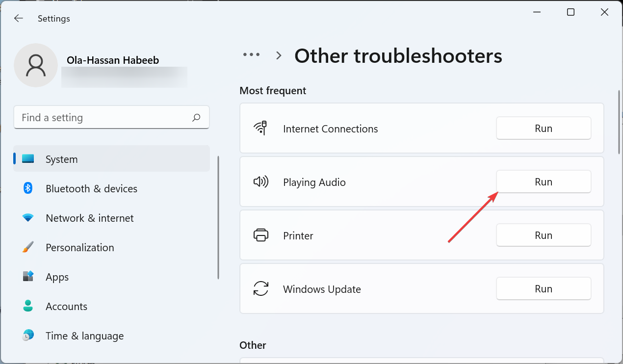Click the Internet Connections label
This screenshot has width=623, height=364.
click(x=331, y=129)
